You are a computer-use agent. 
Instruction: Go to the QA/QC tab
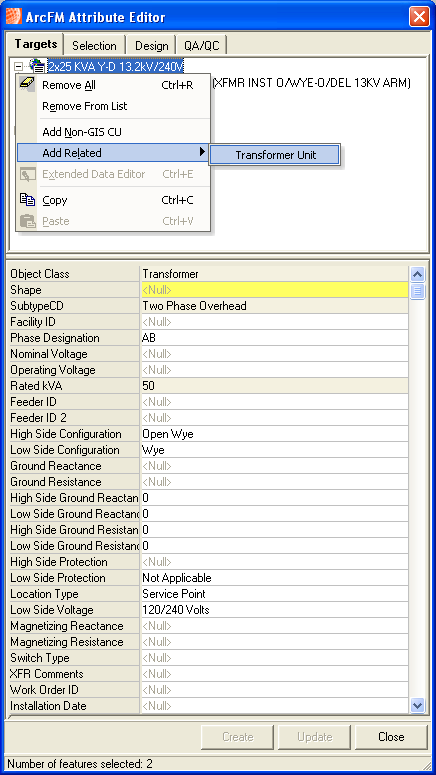pyautogui.click(x=202, y=45)
